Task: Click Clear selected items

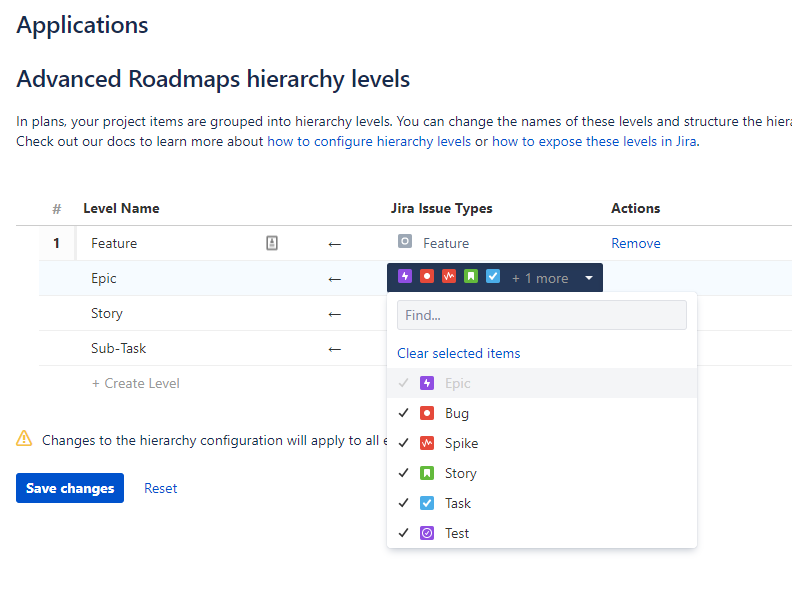Action: coord(459,353)
